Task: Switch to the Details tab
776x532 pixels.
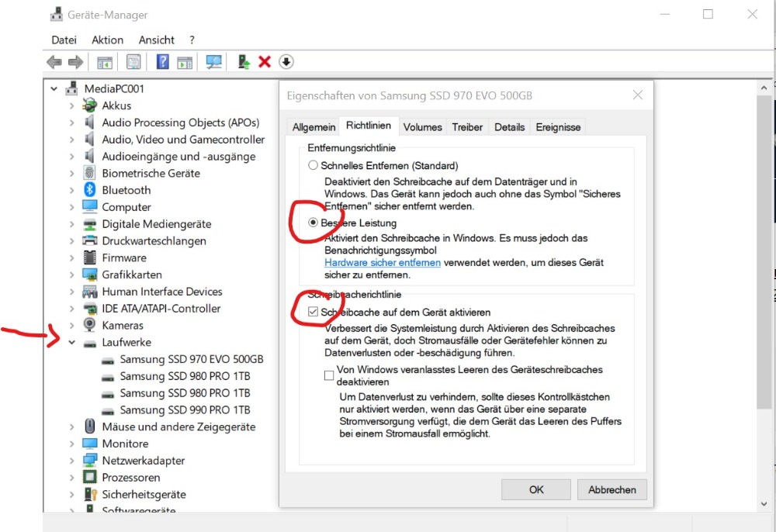Action: tap(509, 127)
